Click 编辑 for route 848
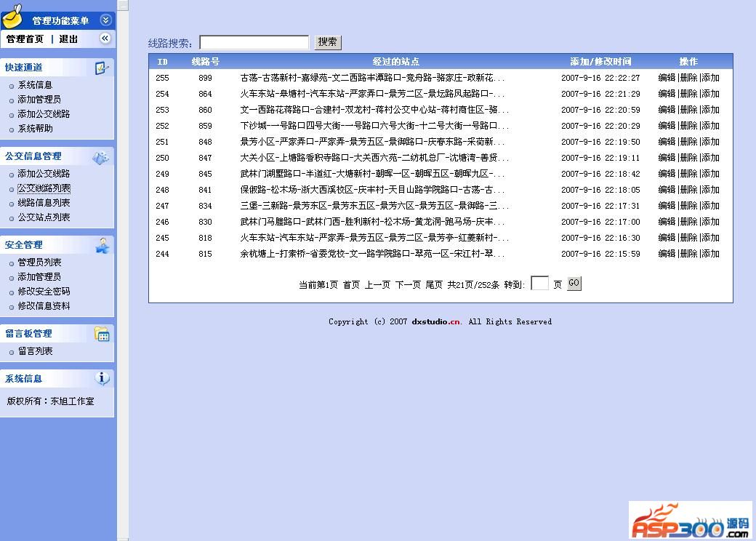This screenshot has width=756, height=541. (x=667, y=142)
